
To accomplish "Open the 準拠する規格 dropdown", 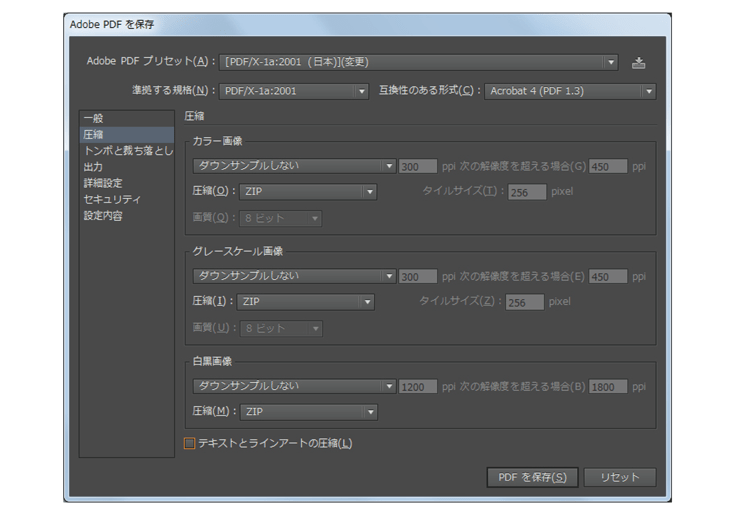I will pos(293,91).
